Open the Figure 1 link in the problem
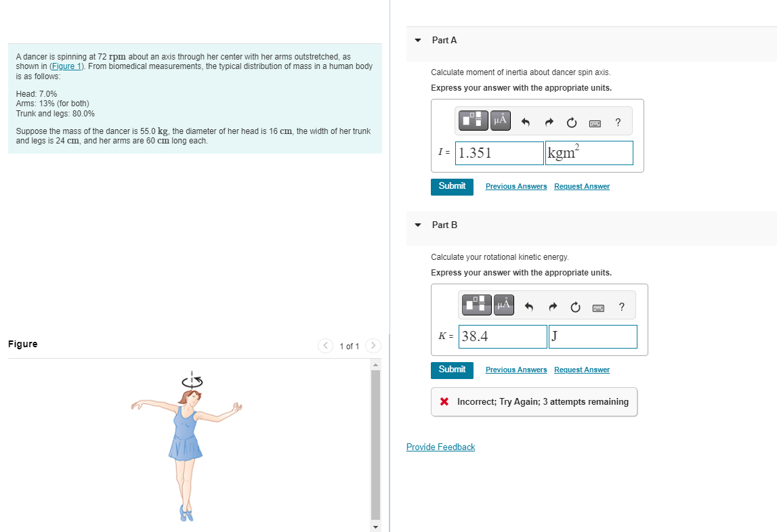Image resolution: width=777 pixels, height=532 pixels. point(66,66)
